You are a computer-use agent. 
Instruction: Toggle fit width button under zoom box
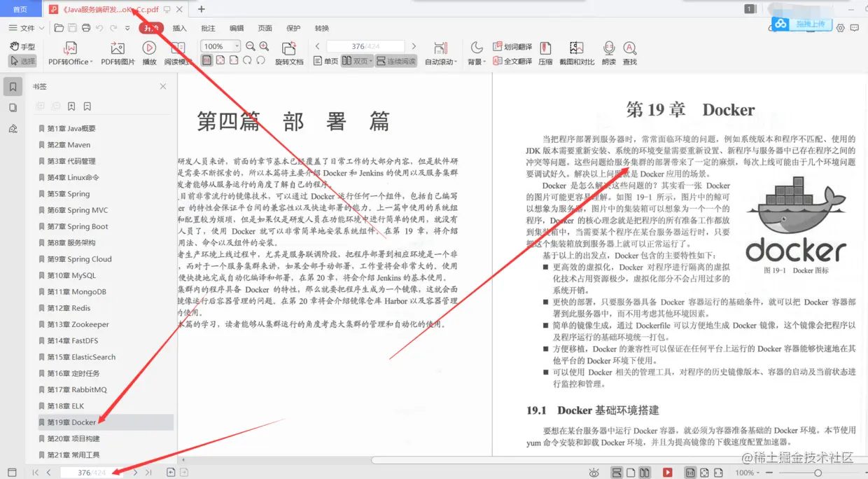(234, 60)
